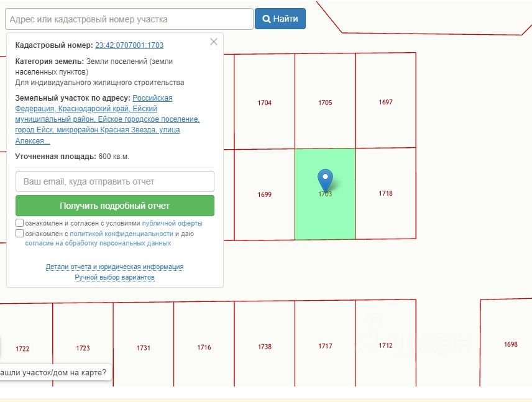
Task: Open согласие на обработку персональных данных link
Action: [x=98, y=243]
